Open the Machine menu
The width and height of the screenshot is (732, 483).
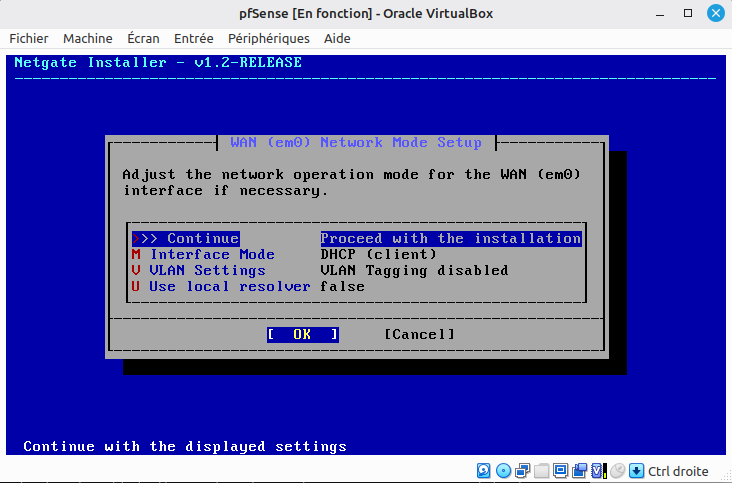click(88, 38)
